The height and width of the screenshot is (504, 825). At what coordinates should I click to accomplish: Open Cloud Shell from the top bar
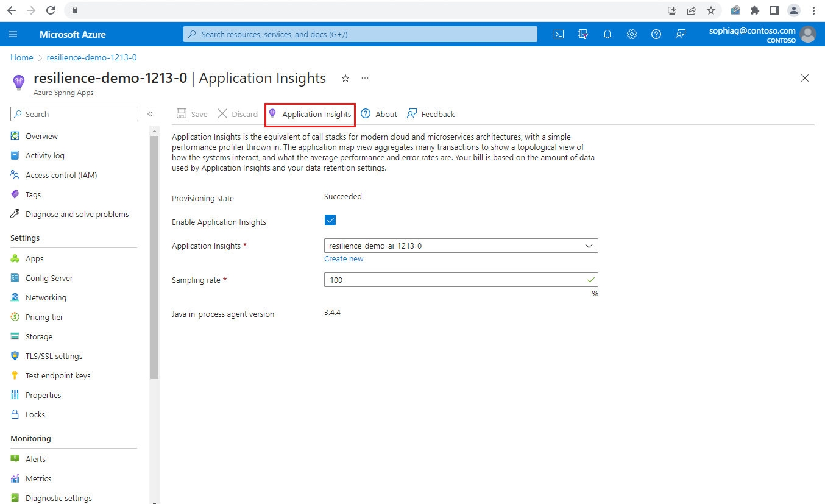559,34
